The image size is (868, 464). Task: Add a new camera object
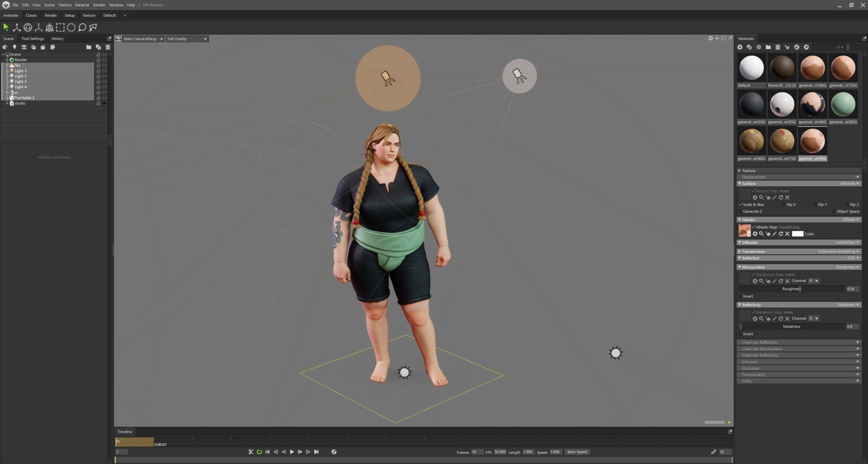24,47
